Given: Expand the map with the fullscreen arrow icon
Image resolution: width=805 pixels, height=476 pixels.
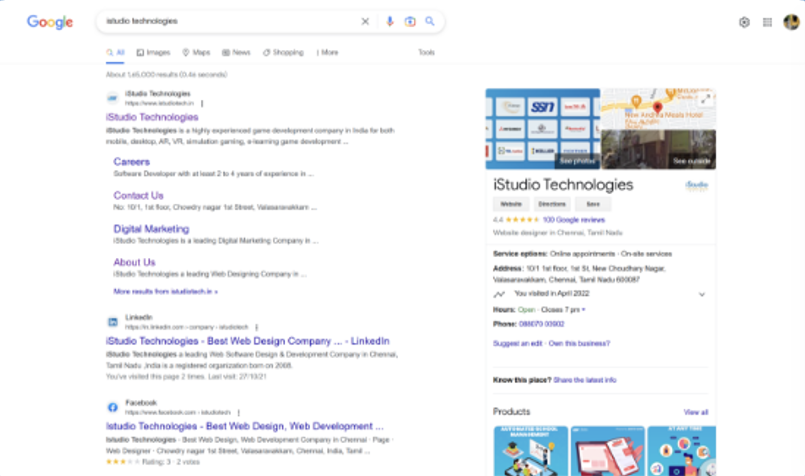Looking at the screenshot, I should pos(706,99).
